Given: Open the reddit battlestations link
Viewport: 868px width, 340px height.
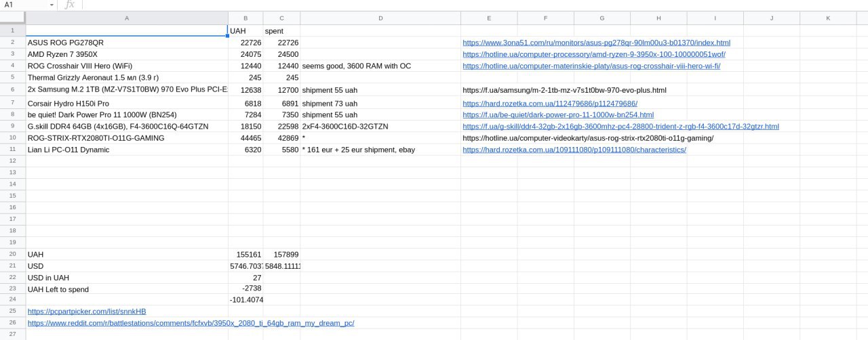Looking at the screenshot, I should point(191,323).
